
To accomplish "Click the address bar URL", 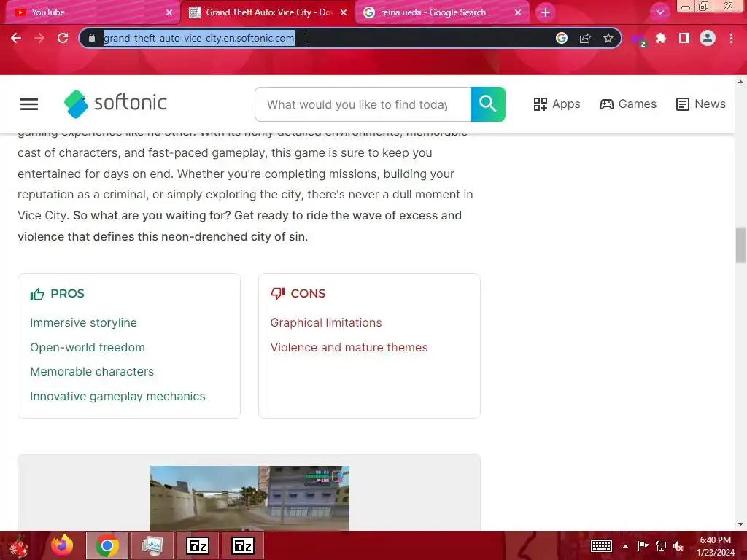I will [198, 38].
